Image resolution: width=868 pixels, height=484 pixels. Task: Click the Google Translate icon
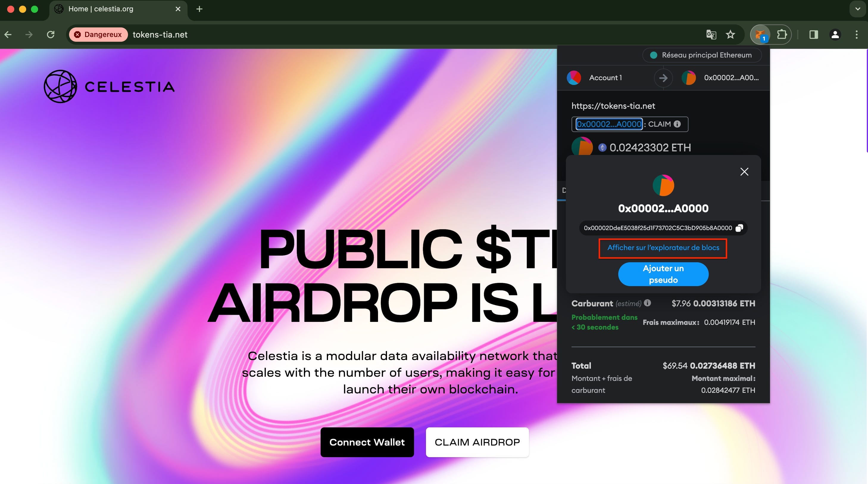[711, 34]
